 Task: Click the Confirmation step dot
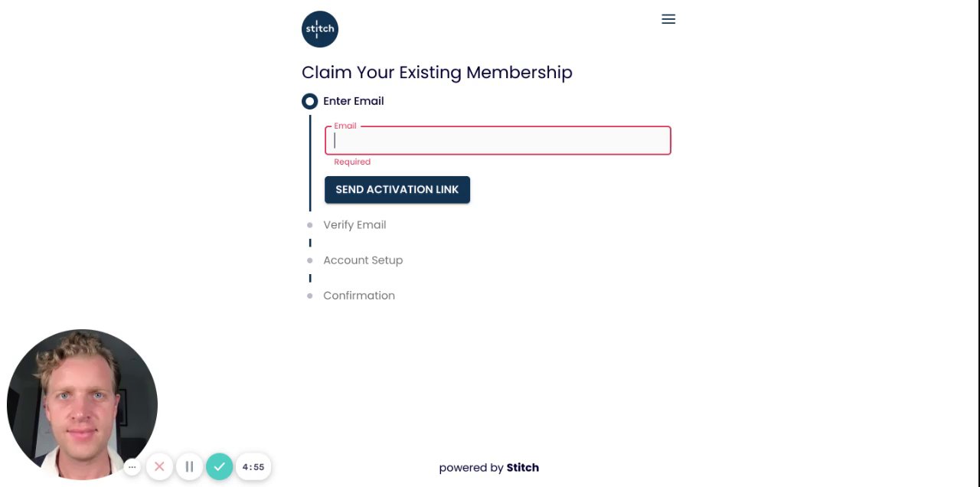(x=309, y=296)
